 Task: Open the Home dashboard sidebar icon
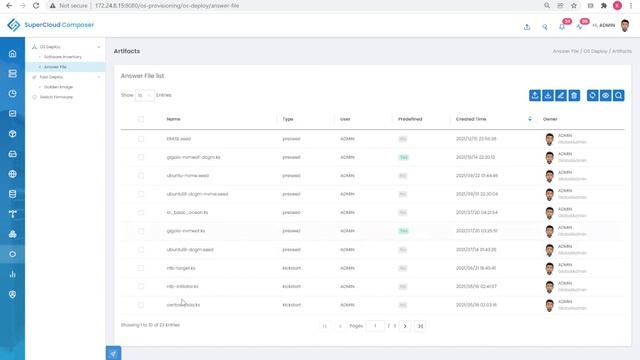pos(13,53)
